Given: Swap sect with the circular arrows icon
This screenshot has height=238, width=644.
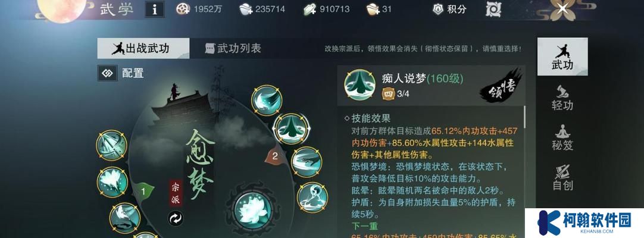Looking at the screenshot, I should tap(176, 218).
